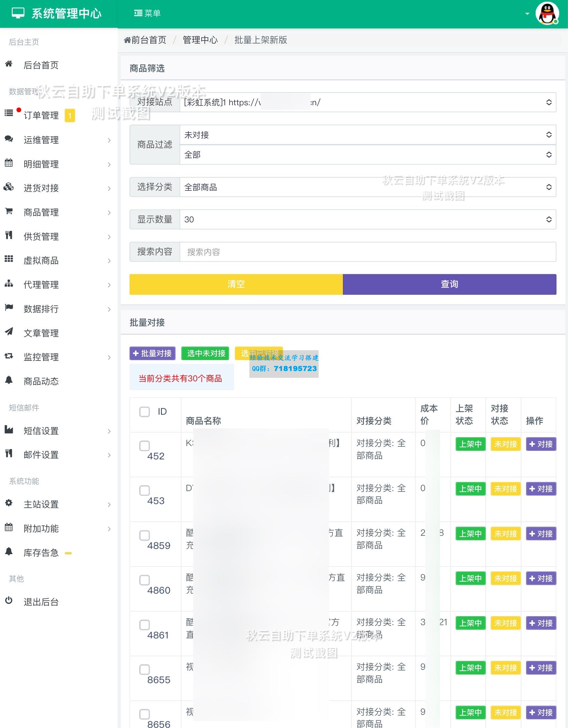This screenshot has width=568, height=728.
Task: Check the checkbox for product 4860
Action: coord(144,580)
